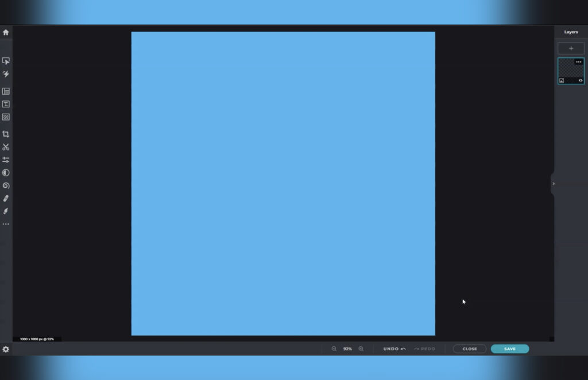Open the Effects tool
Image resolution: width=588 pixels, height=380 pixels.
point(6,73)
